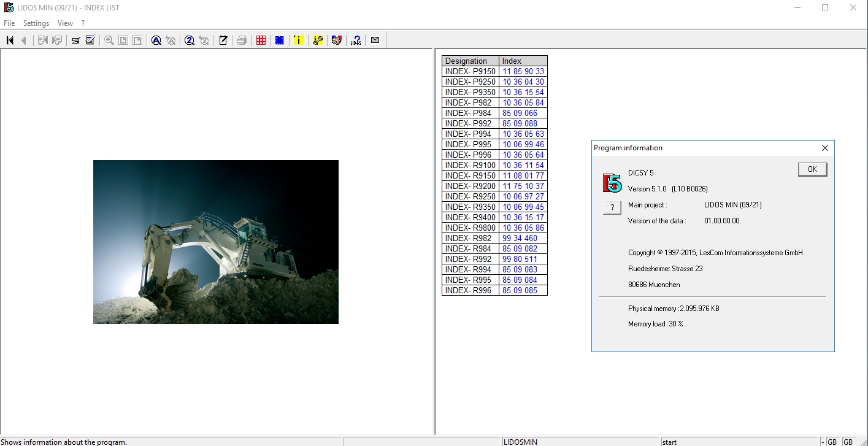
Task: Activate the zoom magnifier tool
Action: (x=109, y=40)
